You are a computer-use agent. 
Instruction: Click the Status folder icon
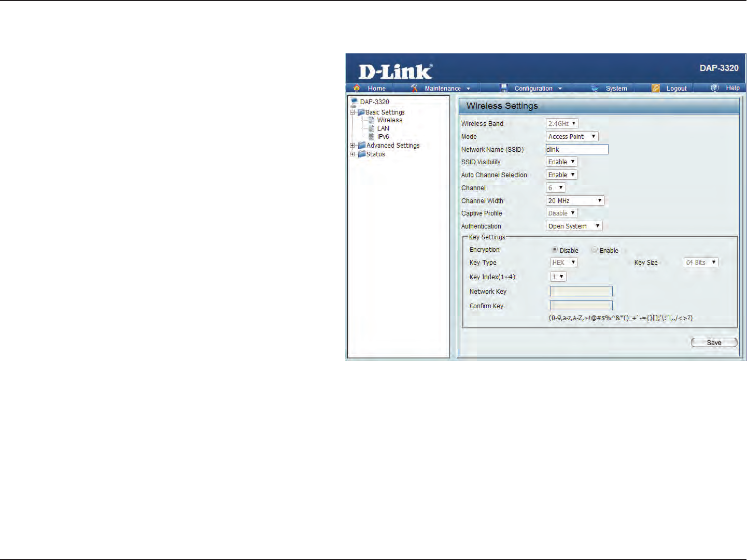pos(362,154)
